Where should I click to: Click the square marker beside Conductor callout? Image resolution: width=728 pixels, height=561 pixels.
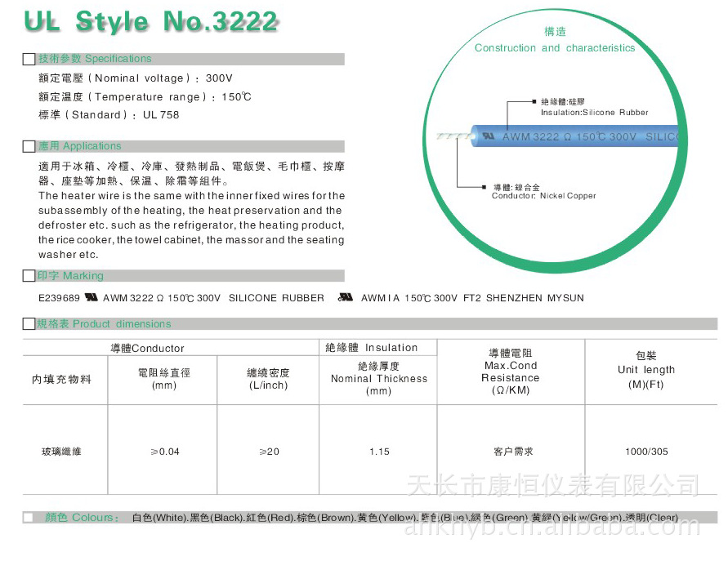[484, 187]
